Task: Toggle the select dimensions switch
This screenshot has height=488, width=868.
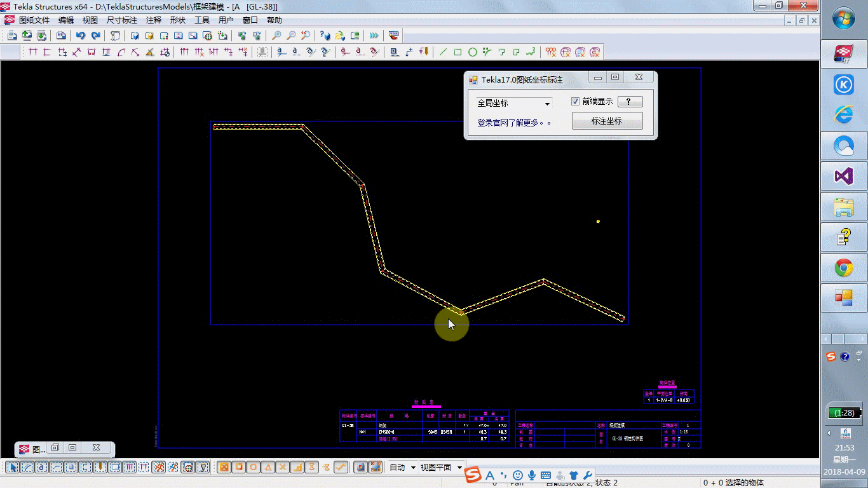Action: pyautogui.click(x=129, y=467)
